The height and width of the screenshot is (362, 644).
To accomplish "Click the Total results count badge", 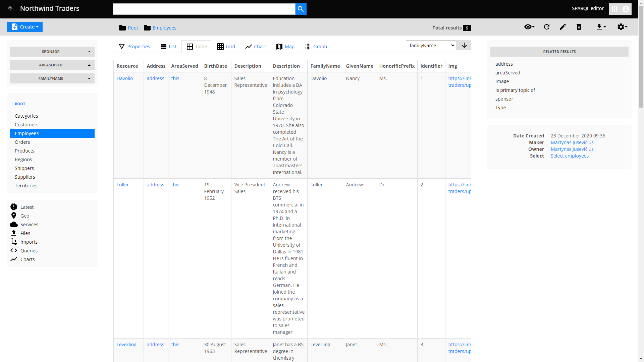I will (x=467, y=28).
